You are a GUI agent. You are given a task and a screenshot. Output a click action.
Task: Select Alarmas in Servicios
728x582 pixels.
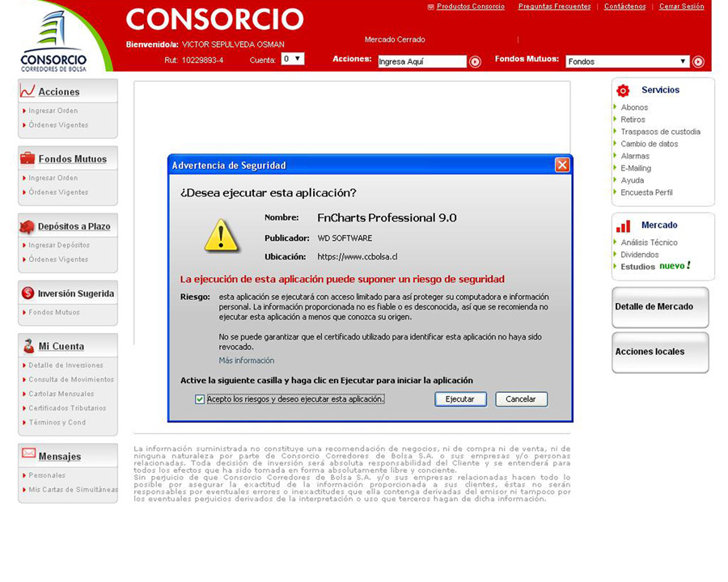[635, 156]
